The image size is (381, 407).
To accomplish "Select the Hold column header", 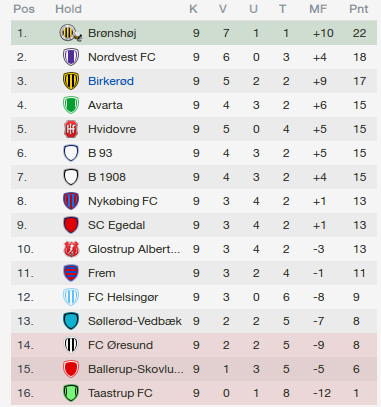I will pos(68,9).
